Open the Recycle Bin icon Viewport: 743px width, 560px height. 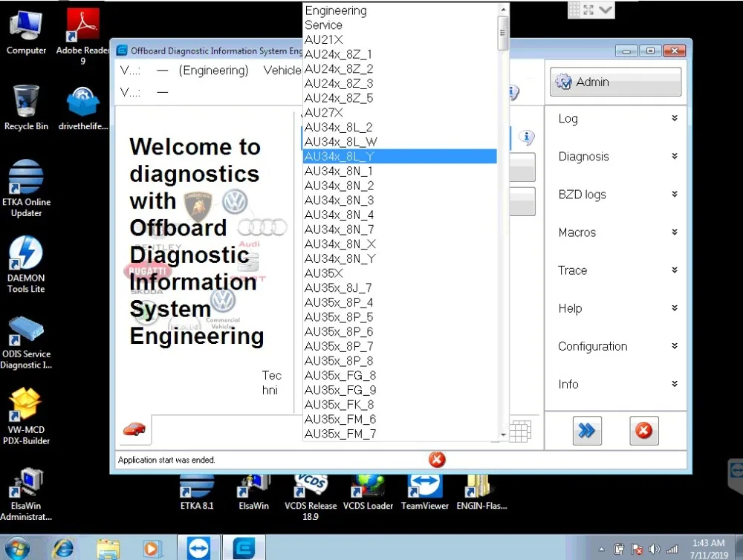point(26,108)
